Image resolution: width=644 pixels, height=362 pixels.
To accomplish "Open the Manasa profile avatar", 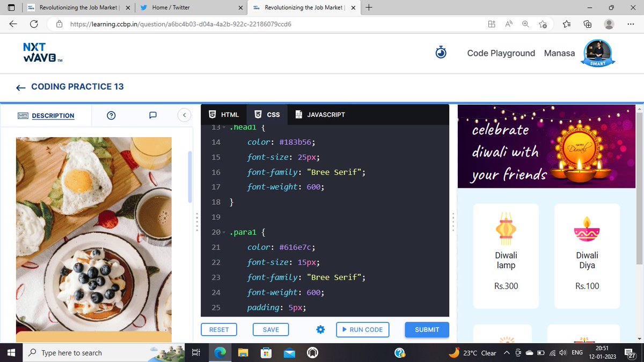I will point(598,53).
